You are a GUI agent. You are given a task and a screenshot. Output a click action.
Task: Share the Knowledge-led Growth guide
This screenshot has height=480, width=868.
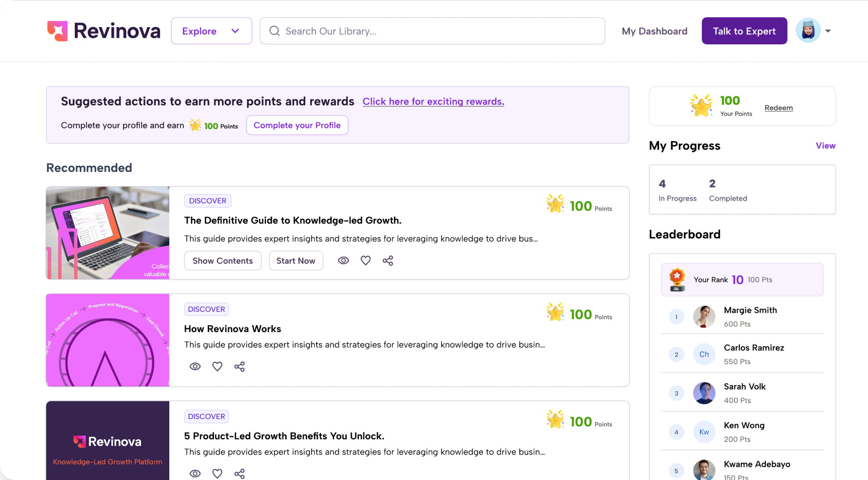[388, 261]
